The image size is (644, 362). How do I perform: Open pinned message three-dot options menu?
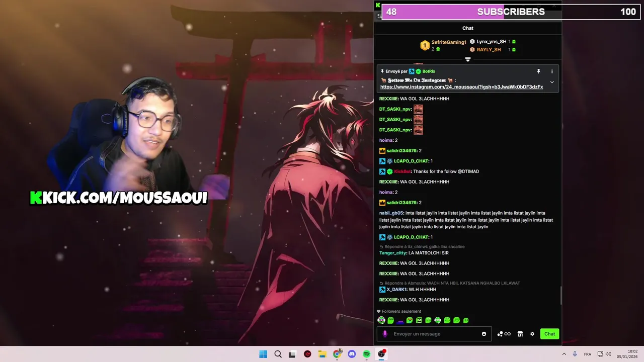tap(552, 71)
